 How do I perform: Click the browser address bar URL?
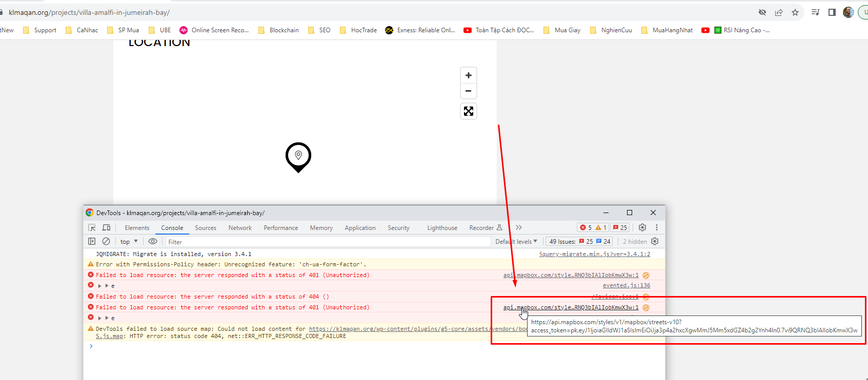click(x=89, y=12)
